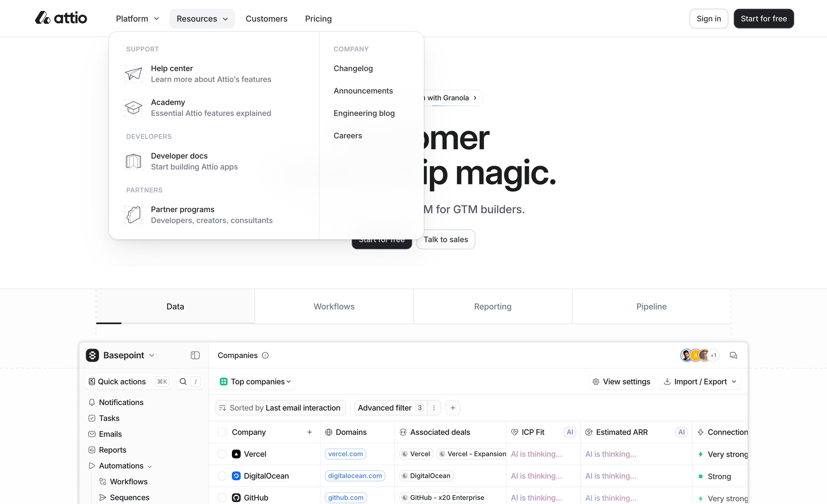Click the Import / Export download icon
Viewport: 827px width, 504px height.
point(667,381)
